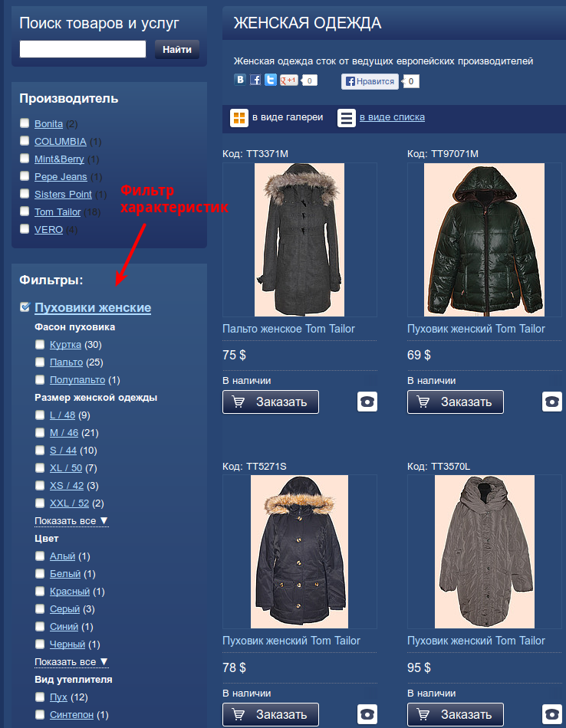Viewport: 566px width, 728px height.
Task: Check the M / 46 size checkbox
Action: click(x=40, y=432)
